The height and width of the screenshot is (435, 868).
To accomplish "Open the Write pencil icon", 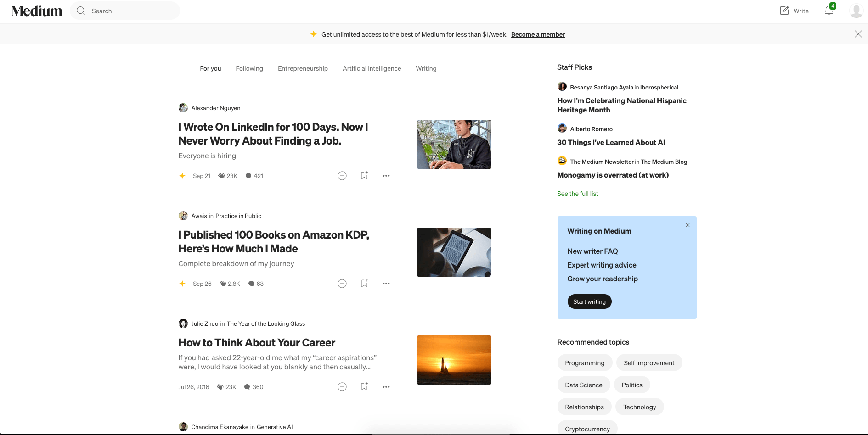I will coord(784,11).
